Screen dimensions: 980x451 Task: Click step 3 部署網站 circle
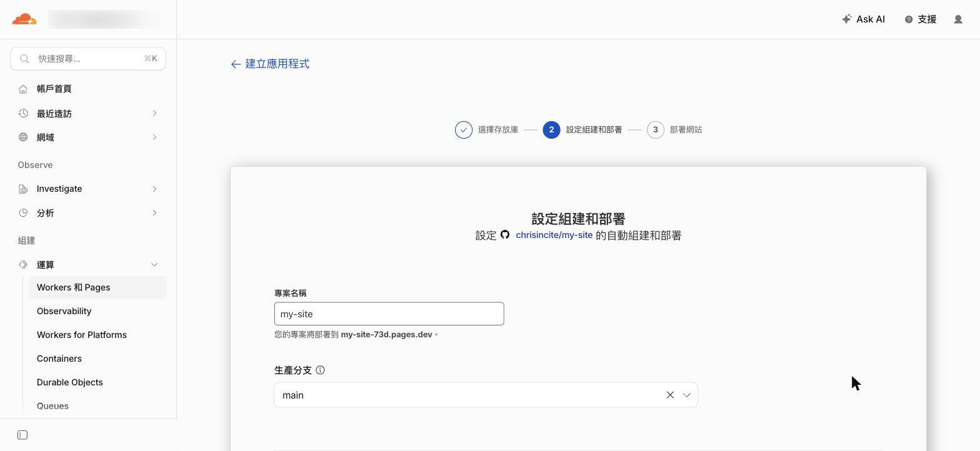click(x=656, y=130)
